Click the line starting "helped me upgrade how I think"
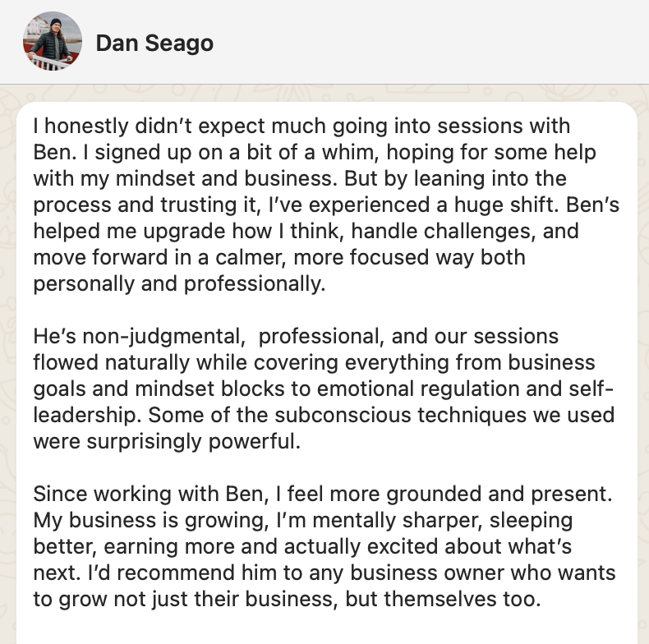 (x=306, y=232)
